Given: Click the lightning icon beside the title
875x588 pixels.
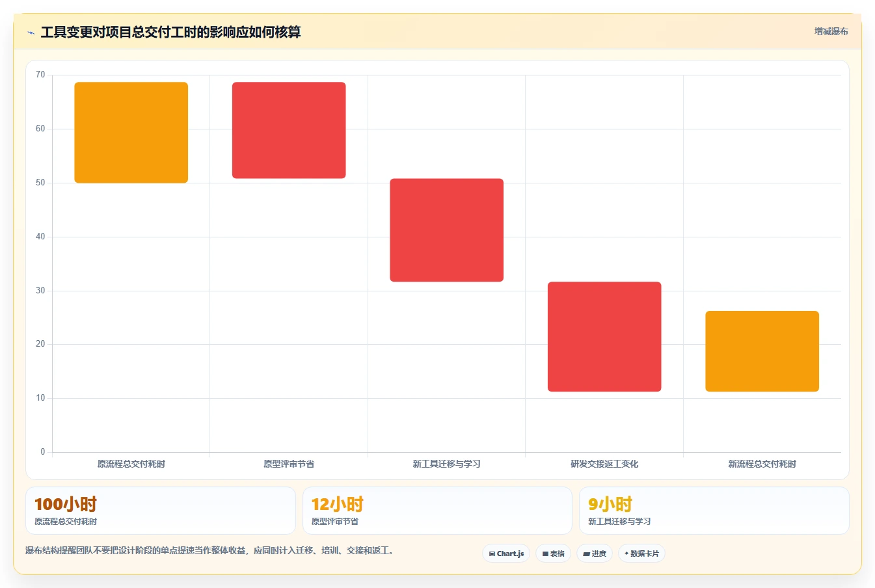Looking at the screenshot, I should point(31,33).
